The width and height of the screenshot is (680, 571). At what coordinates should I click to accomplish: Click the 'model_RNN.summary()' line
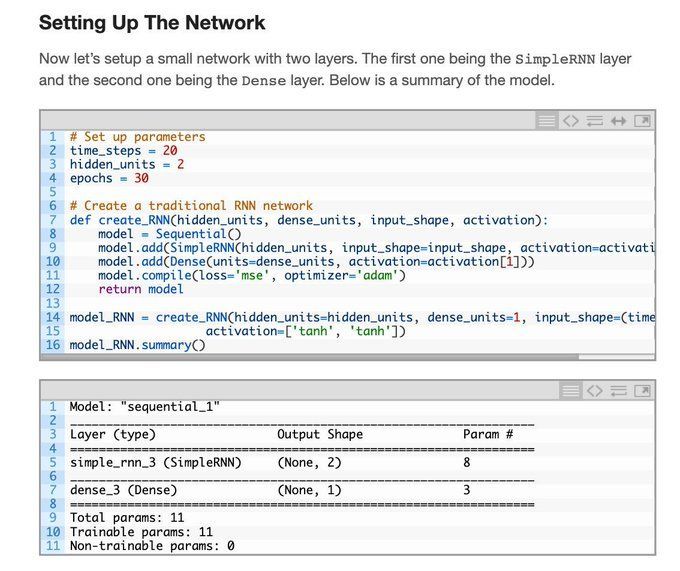(137, 346)
